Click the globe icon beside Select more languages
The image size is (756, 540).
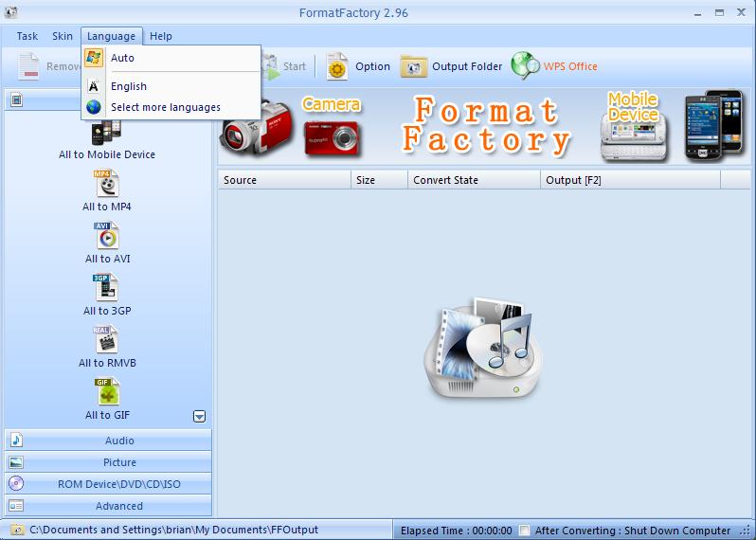[x=94, y=107]
